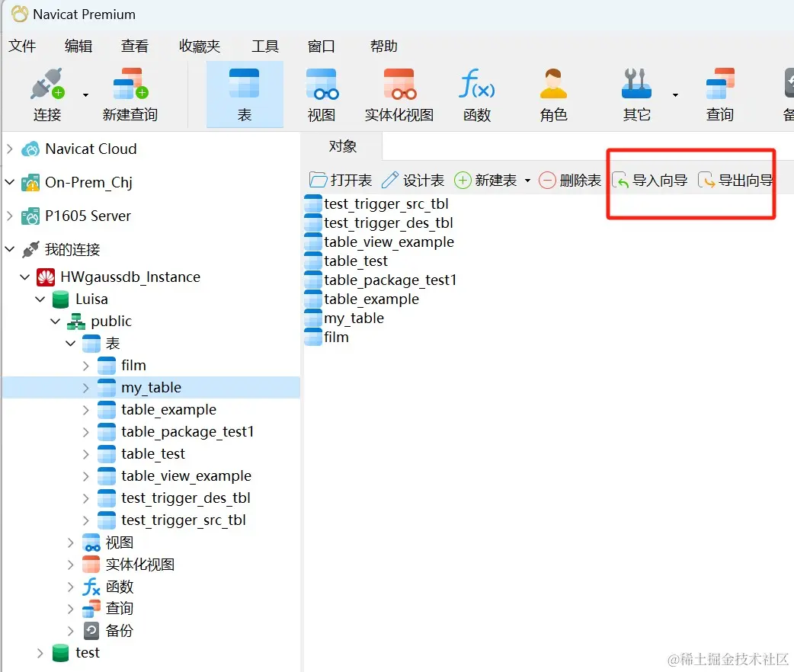Switch to the 对象 objects tab
The image size is (794, 672).
(x=343, y=146)
